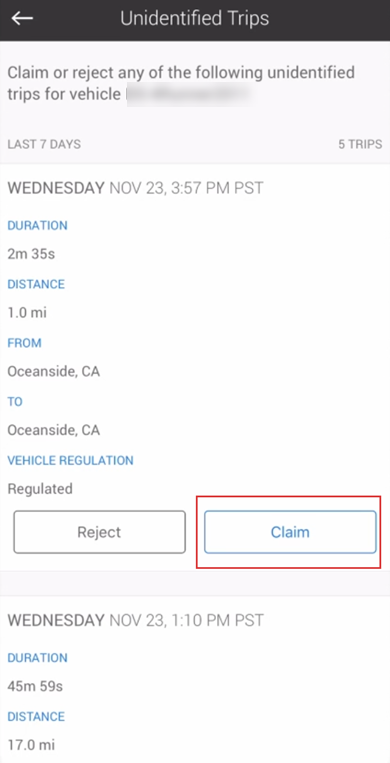This screenshot has width=390, height=763.
Task: Tap the DISTANCE label in the second trip
Action: pyautogui.click(x=36, y=717)
